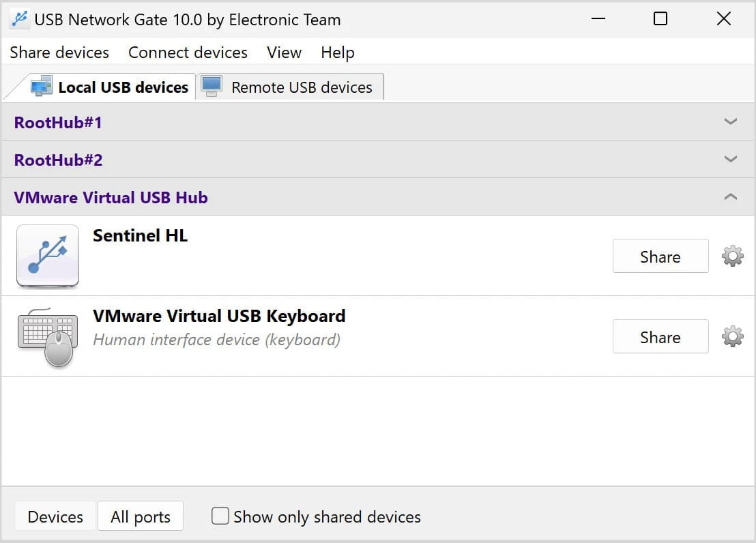This screenshot has height=543, width=756.
Task: Click the VMware Virtual USB Keyboard icon
Action: coord(48,337)
